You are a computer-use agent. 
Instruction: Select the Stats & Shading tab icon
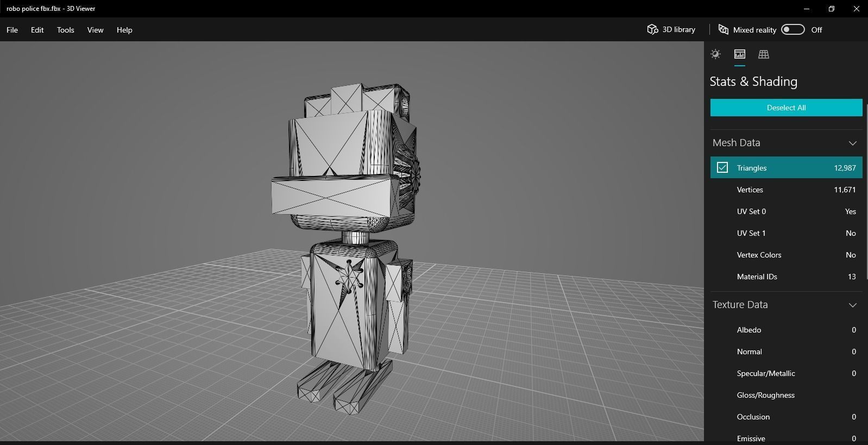click(739, 54)
